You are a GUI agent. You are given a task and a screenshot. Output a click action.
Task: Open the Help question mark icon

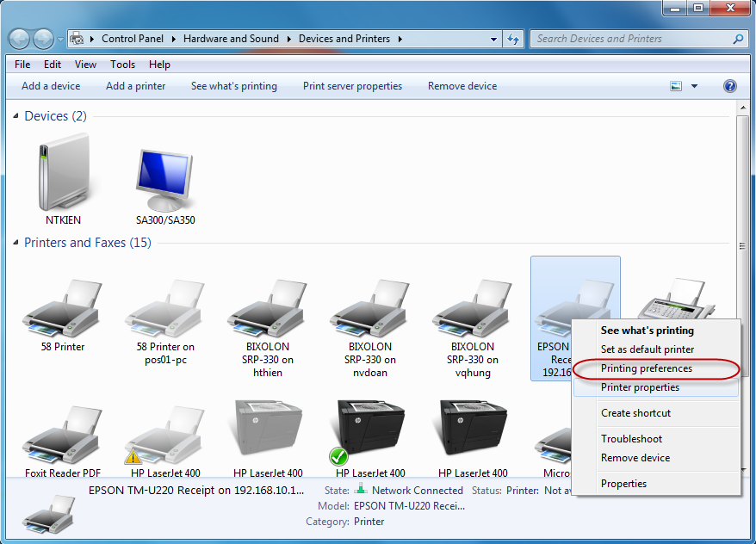tap(730, 86)
